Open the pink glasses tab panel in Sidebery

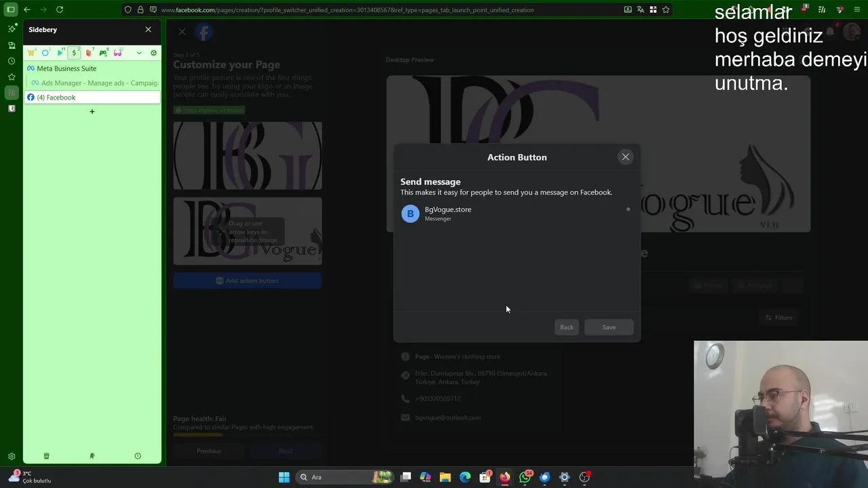click(x=117, y=53)
